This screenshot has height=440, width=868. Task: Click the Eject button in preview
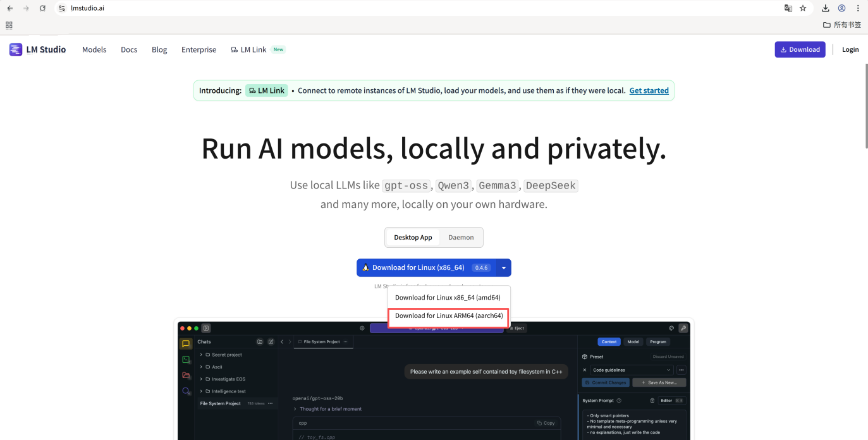[516, 328]
